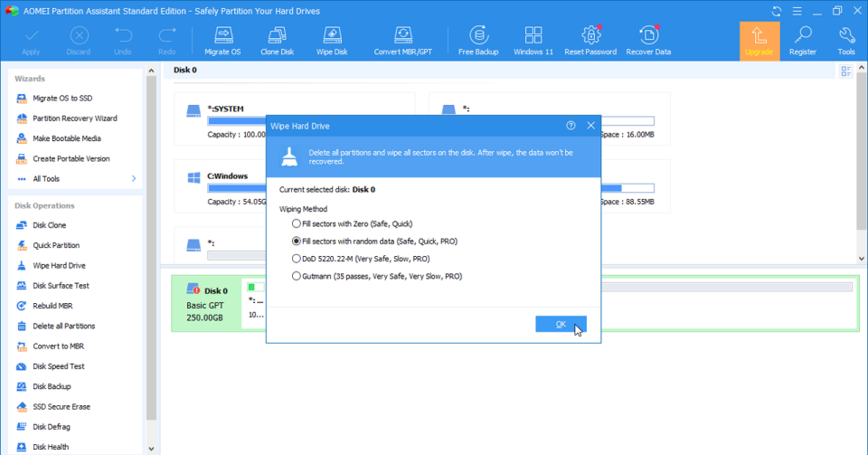Toggle the partition list view layout icon

pos(846,71)
